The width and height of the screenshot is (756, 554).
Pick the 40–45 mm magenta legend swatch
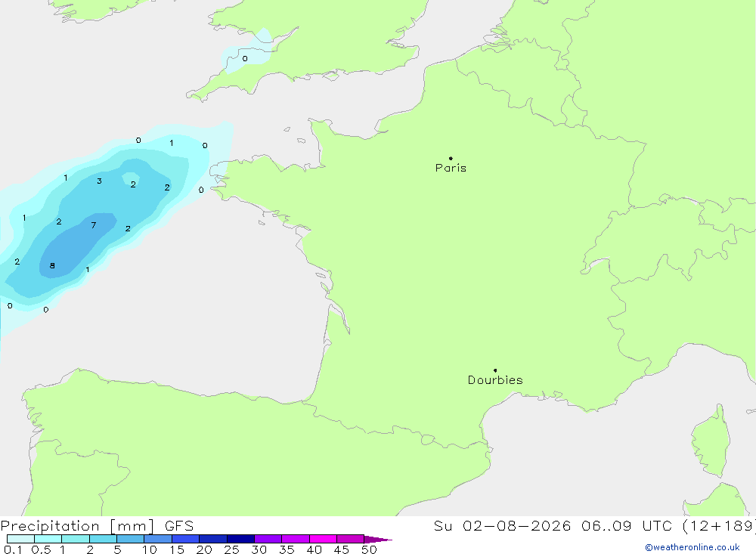coord(323,539)
